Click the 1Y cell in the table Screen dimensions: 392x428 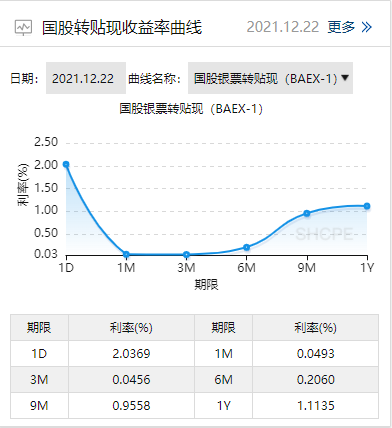[224, 406]
